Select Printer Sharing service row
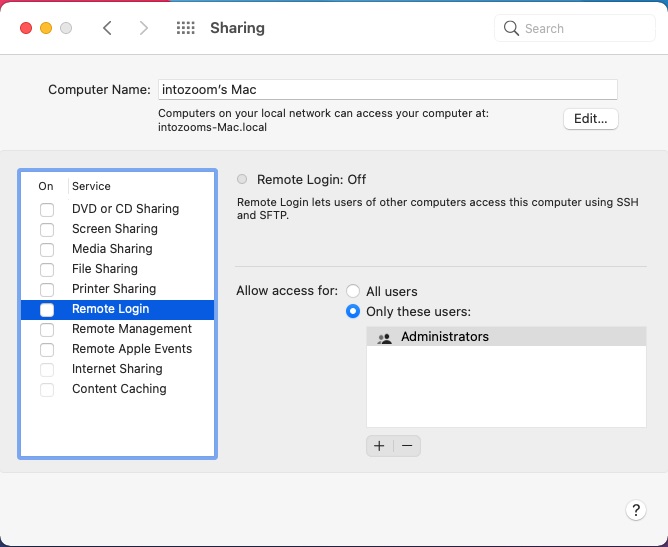 118,289
